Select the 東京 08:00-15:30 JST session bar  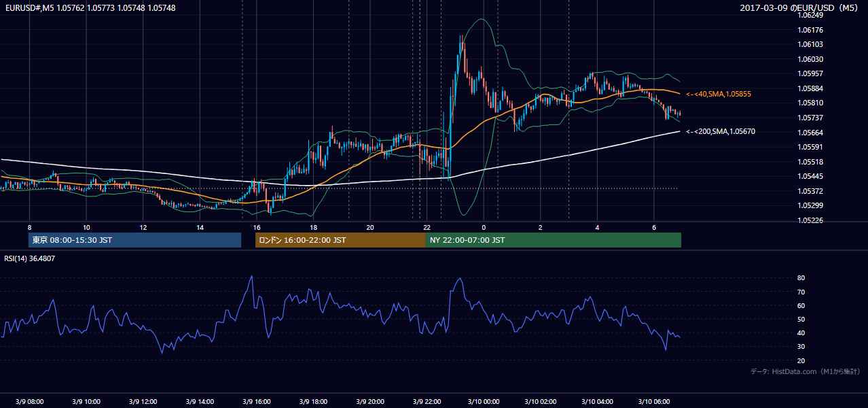click(134, 240)
